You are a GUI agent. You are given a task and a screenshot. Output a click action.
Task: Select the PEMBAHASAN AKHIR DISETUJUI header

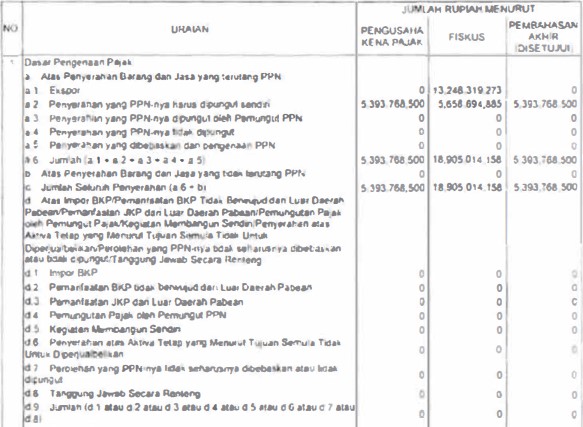[543, 36]
